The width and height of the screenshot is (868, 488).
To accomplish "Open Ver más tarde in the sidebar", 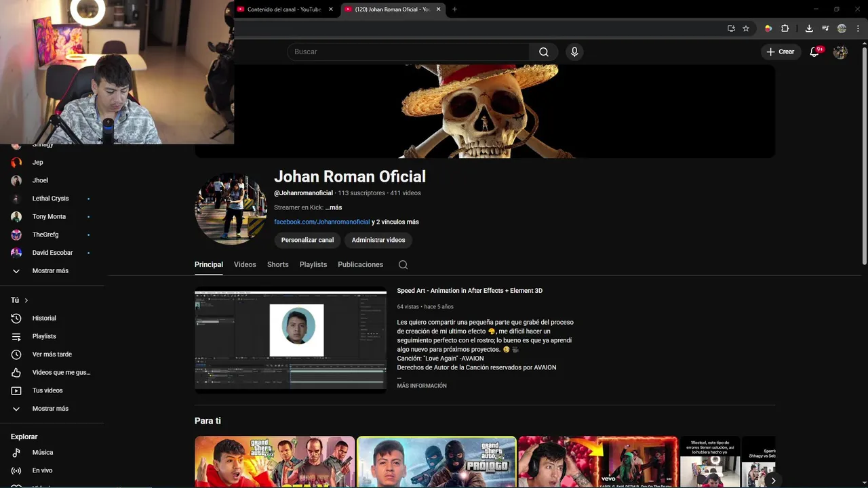I will [53, 354].
